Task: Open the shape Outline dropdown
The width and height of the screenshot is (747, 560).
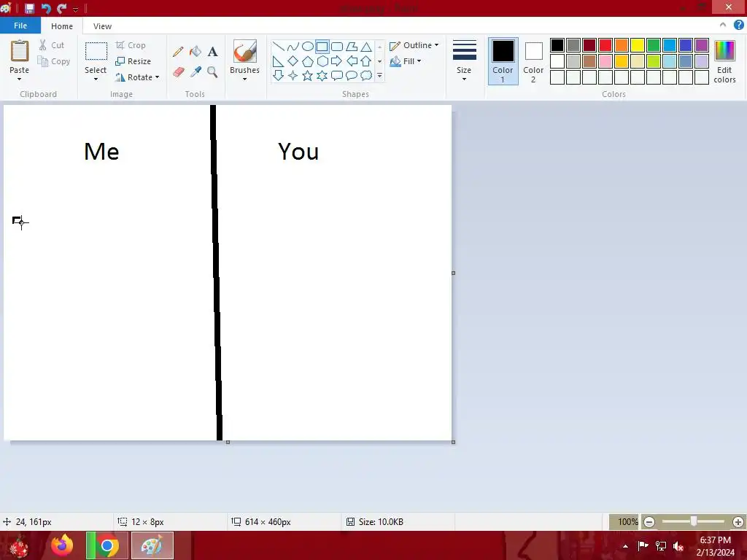Action: [414, 45]
